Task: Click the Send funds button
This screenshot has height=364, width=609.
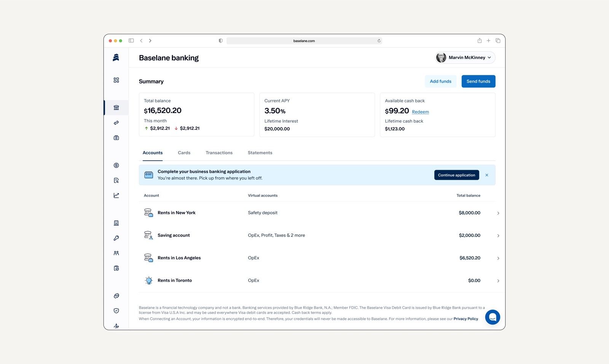Action: [x=478, y=81]
